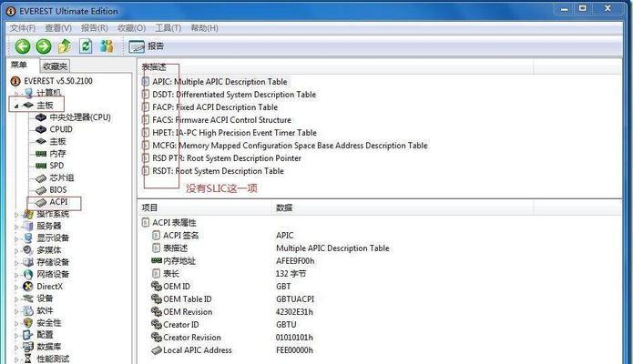The width and height of the screenshot is (633, 364).
Task: Go back with the green left arrow
Action: tap(23, 46)
